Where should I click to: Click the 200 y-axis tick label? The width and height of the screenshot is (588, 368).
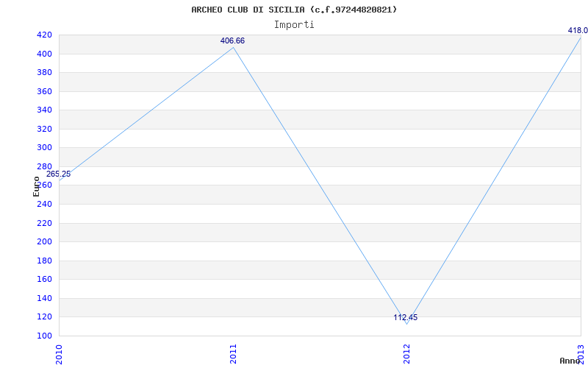44,242
